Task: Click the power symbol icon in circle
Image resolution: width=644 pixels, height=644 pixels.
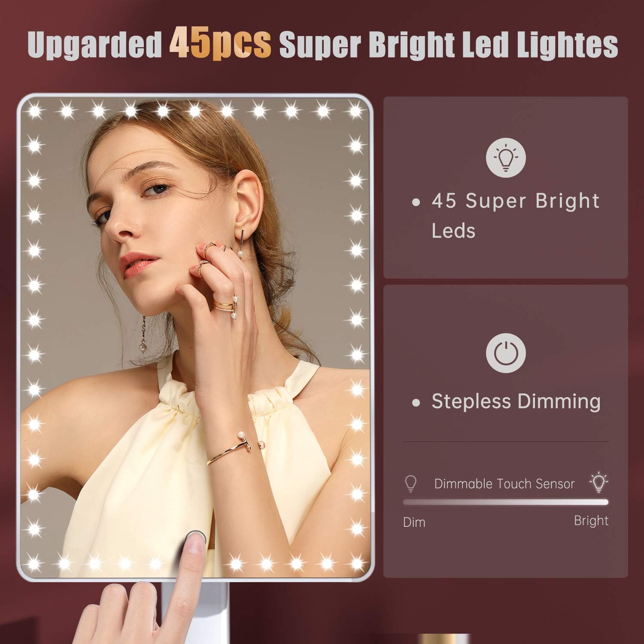Action: coord(506,353)
